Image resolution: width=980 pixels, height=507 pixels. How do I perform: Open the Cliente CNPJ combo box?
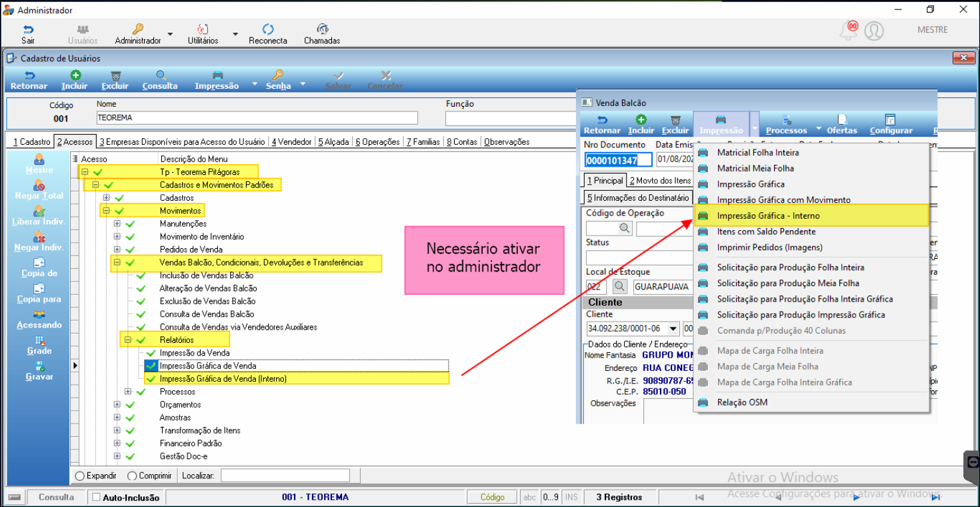click(673, 328)
